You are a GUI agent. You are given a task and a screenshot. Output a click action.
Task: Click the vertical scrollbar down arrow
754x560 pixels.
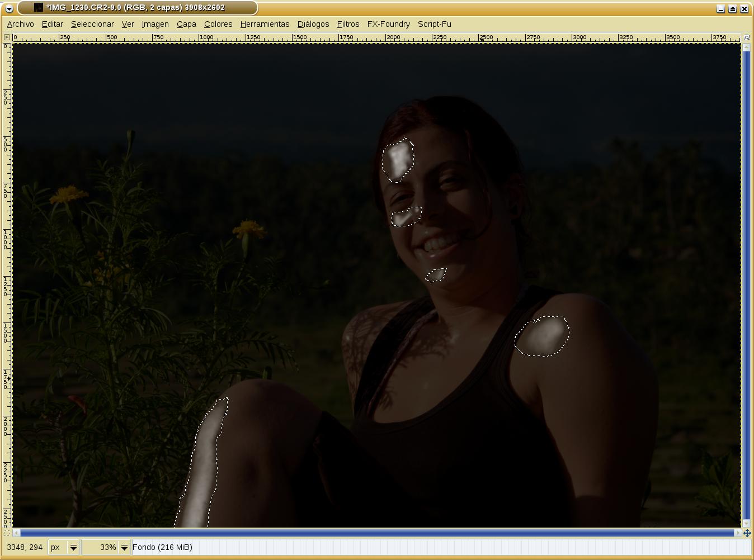click(747, 524)
